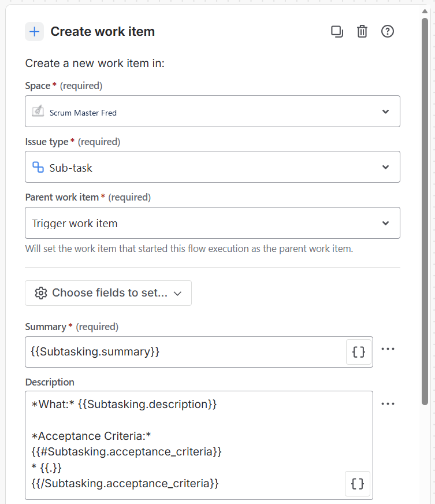
Task: Open help with the question mark icon
Action: tap(388, 31)
